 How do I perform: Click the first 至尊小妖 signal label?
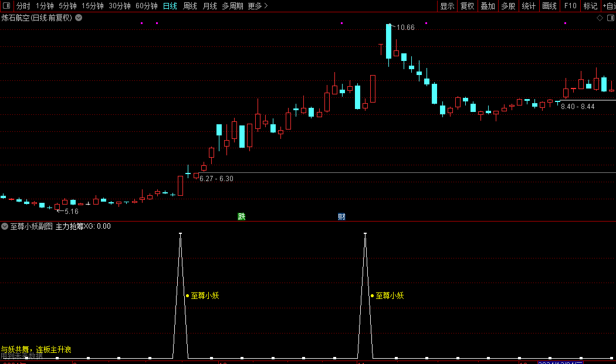[205, 295]
